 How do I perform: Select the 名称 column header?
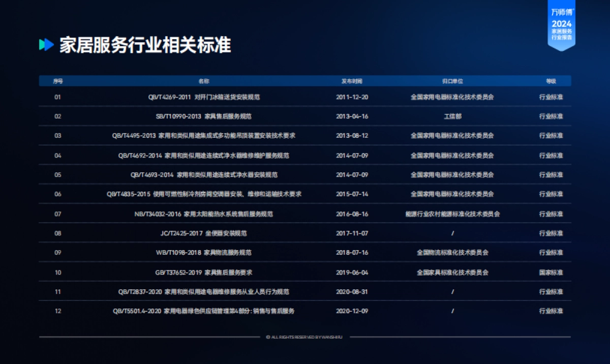coord(204,81)
